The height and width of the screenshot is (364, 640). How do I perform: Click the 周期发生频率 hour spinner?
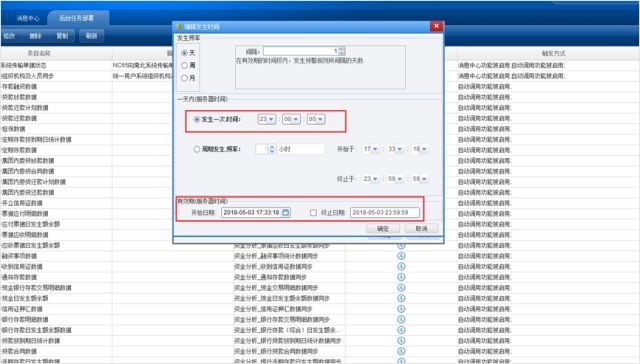pos(272,149)
